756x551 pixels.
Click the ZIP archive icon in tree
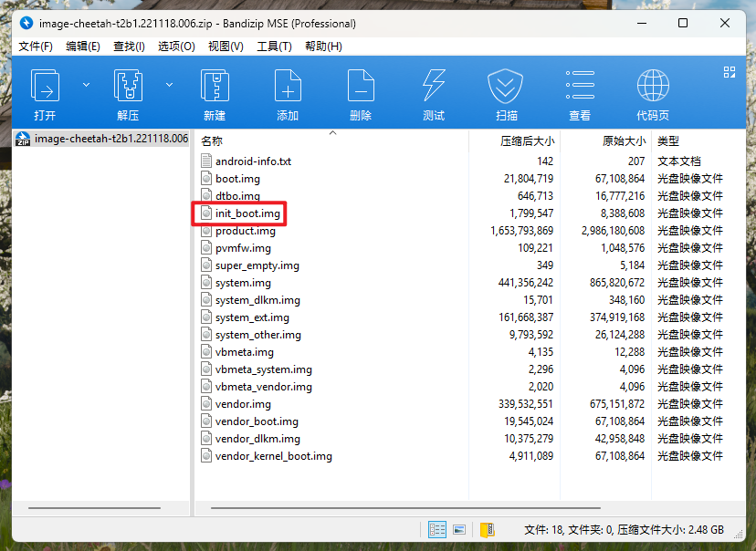click(23, 139)
